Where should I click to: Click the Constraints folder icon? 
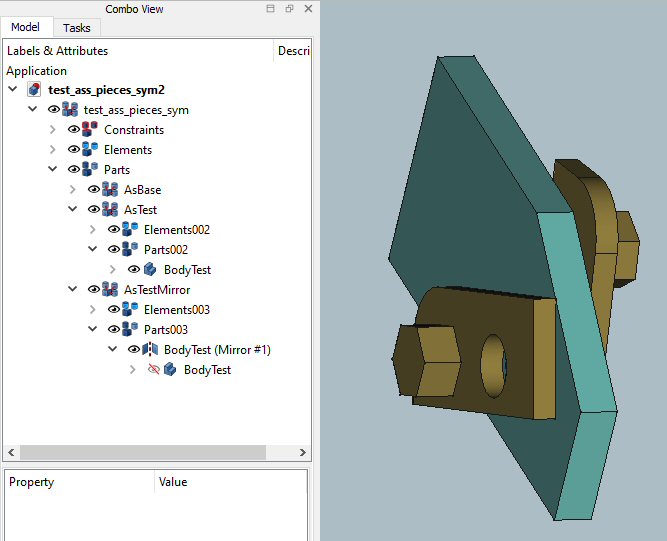(x=90, y=130)
